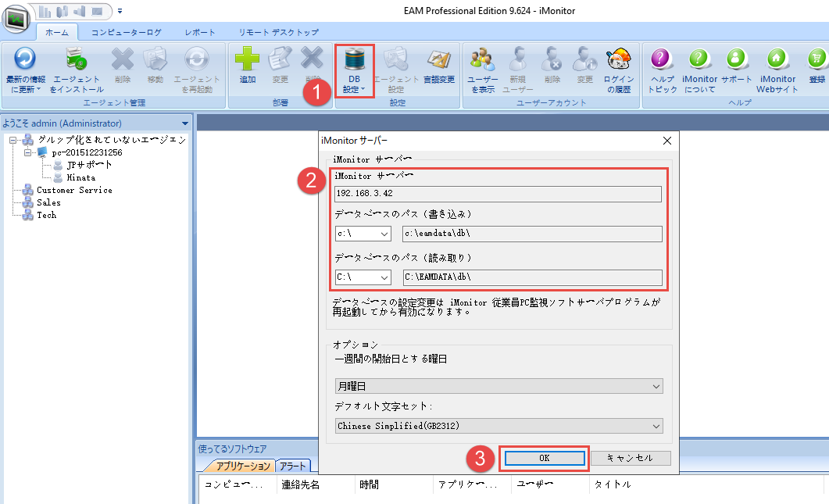This screenshot has width=829, height=504.
Task: Close the iMonitor サーバー dialog
Action: (x=667, y=141)
